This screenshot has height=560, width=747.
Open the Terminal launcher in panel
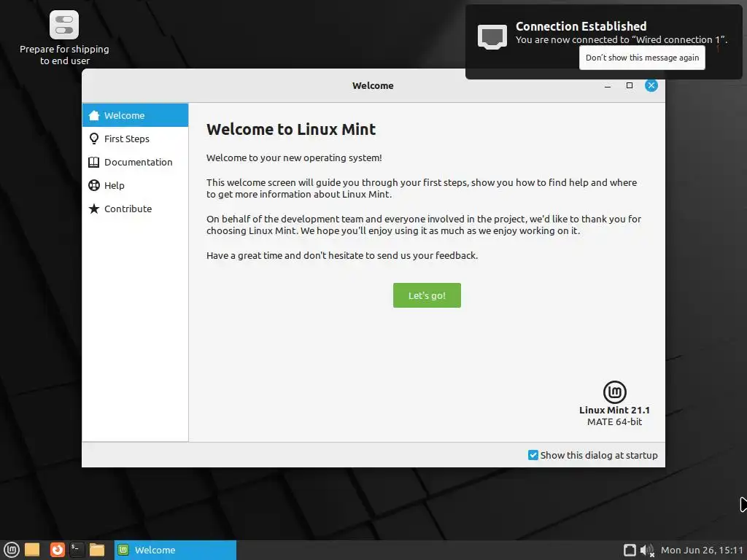77,550
